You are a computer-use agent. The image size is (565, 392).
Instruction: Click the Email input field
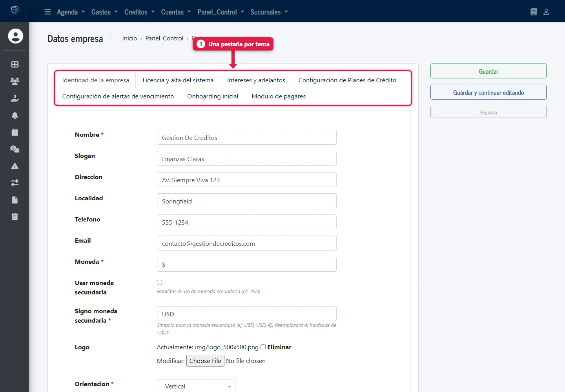(247, 243)
